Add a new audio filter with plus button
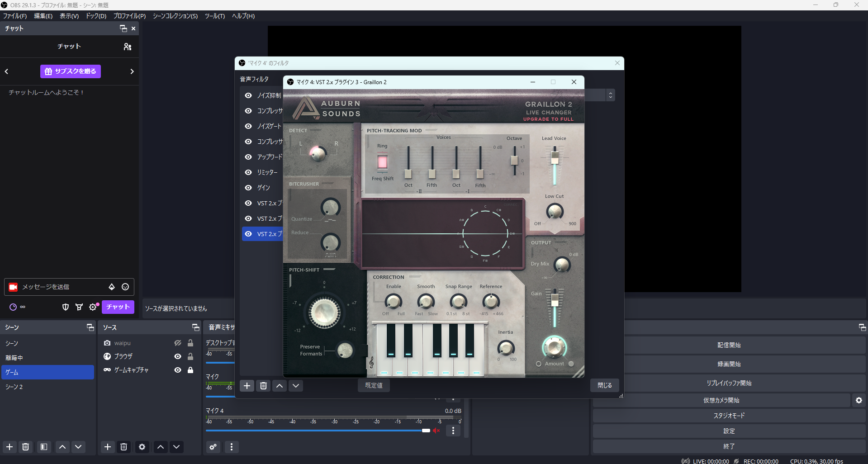The height and width of the screenshot is (464, 868). (247, 386)
